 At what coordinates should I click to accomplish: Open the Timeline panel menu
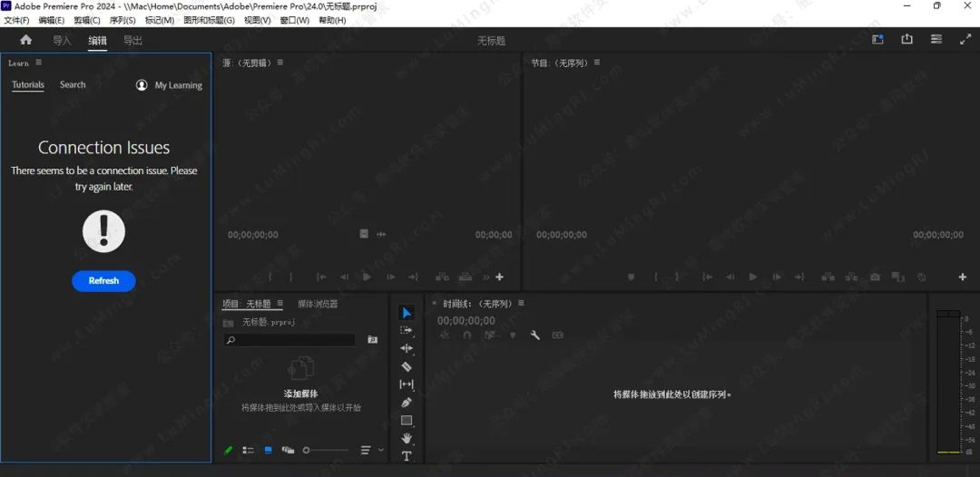click(x=521, y=304)
